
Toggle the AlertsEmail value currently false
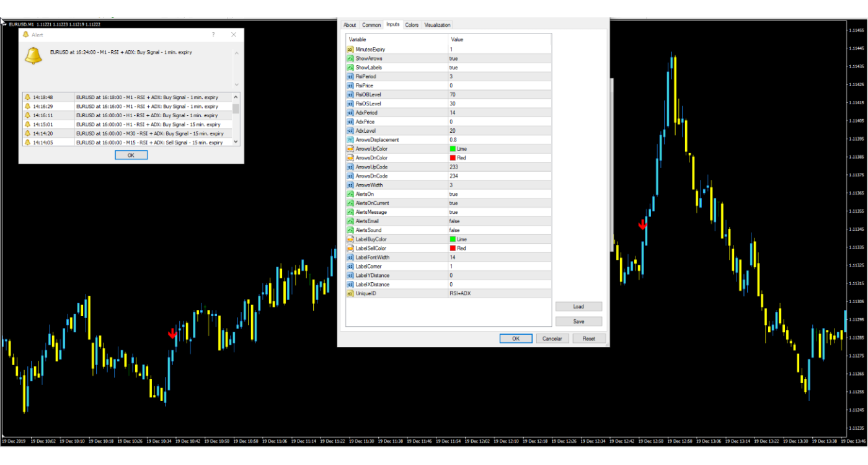pyautogui.click(x=454, y=221)
